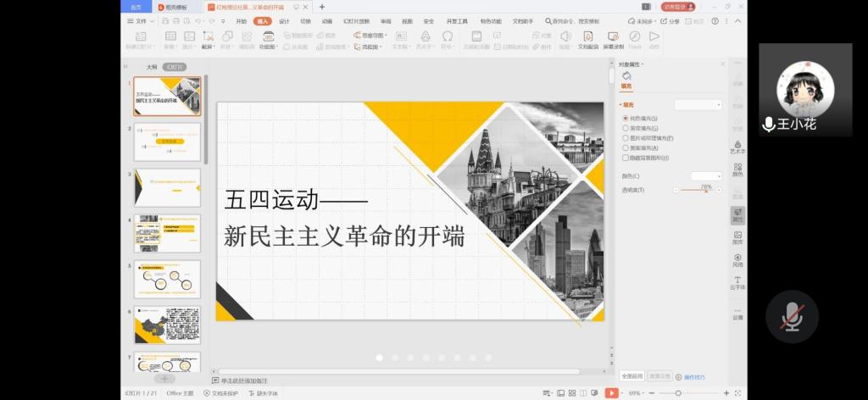Image resolution: width=868 pixels, height=400 pixels.
Task: Enable 隐藏背景图形 checkbox
Action: pos(626,158)
